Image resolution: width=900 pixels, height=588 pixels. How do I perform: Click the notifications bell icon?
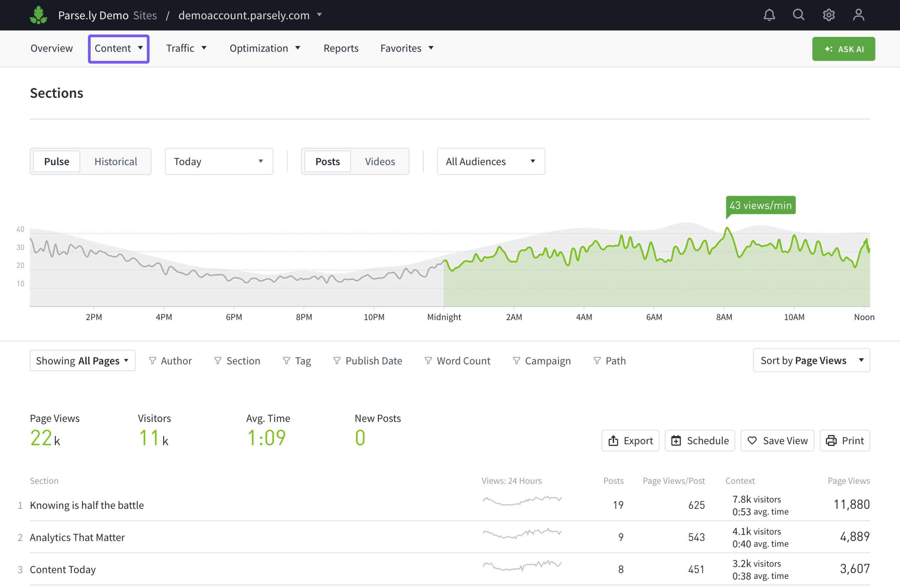tap(769, 15)
